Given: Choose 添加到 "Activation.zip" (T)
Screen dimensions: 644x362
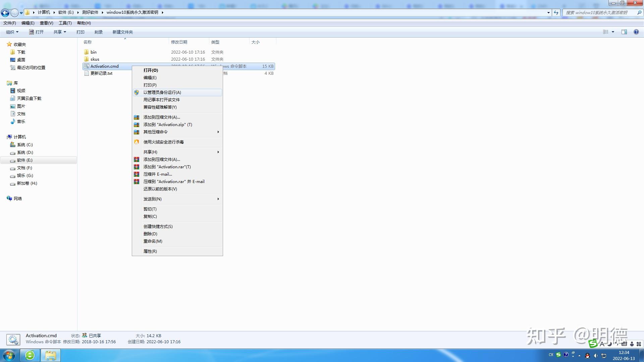Looking at the screenshot, I should (177, 125).
